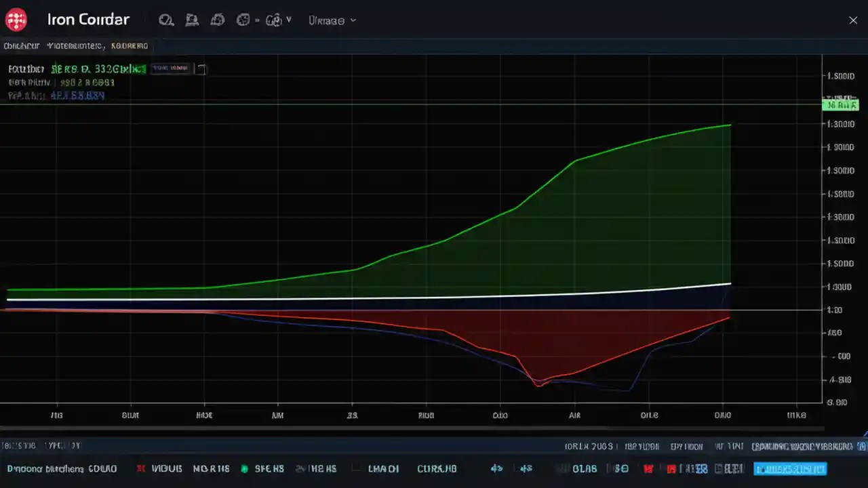This screenshot has width=868, height=488.
Task: Switch to the first tab below the header
Action: coord(21,45)
